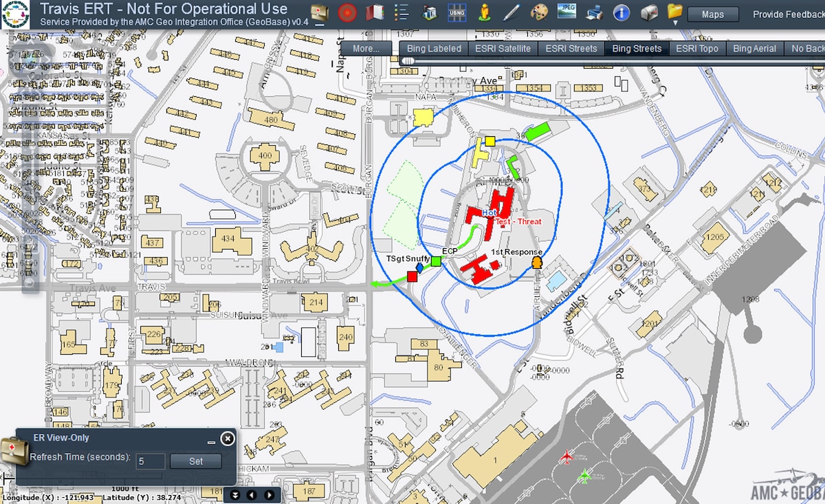825x504 pixels.
Task: Click the Set refresh button
Action: click(x=196, y=461)
